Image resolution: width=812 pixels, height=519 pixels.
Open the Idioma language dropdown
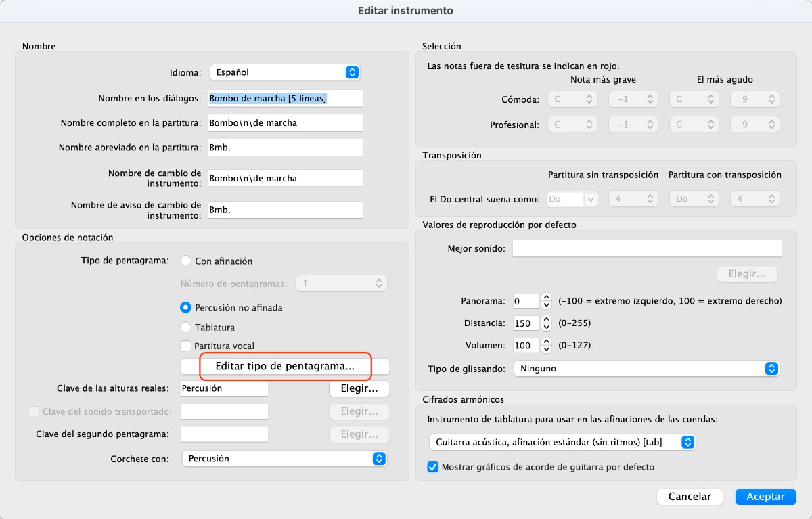point(284,72)
